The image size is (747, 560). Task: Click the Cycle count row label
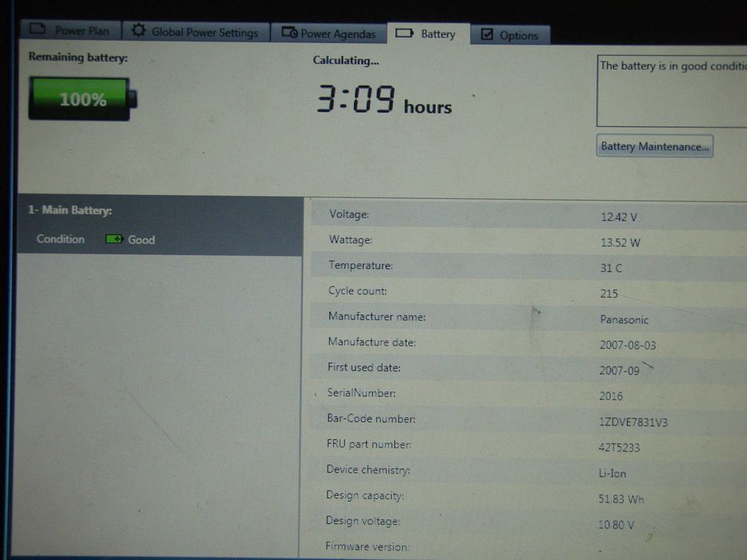click(357, 290)
